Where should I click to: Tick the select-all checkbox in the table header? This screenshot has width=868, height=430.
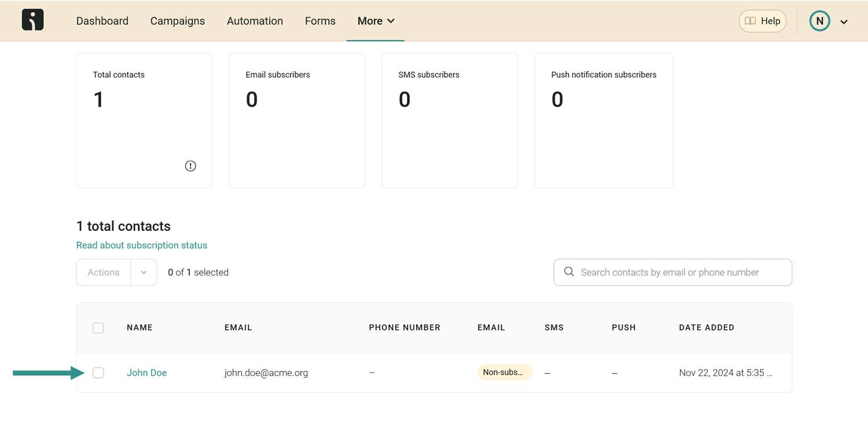[x=98, y=328]
